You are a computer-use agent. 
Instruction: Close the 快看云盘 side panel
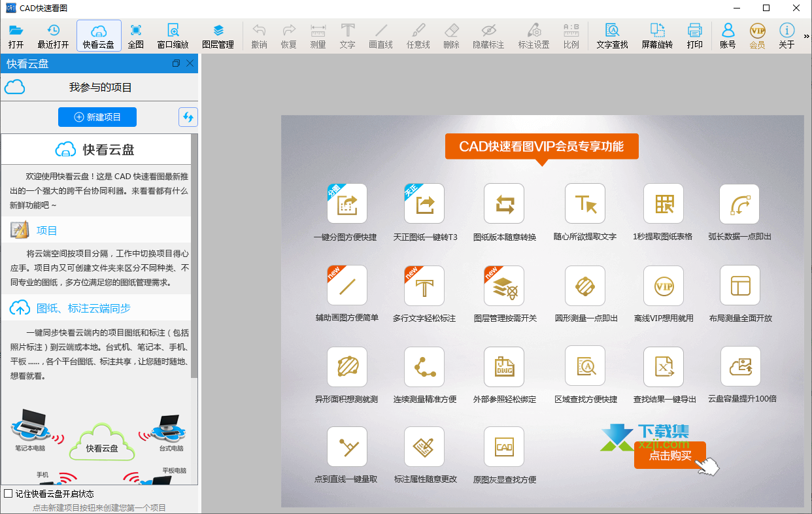coord(190,63)
